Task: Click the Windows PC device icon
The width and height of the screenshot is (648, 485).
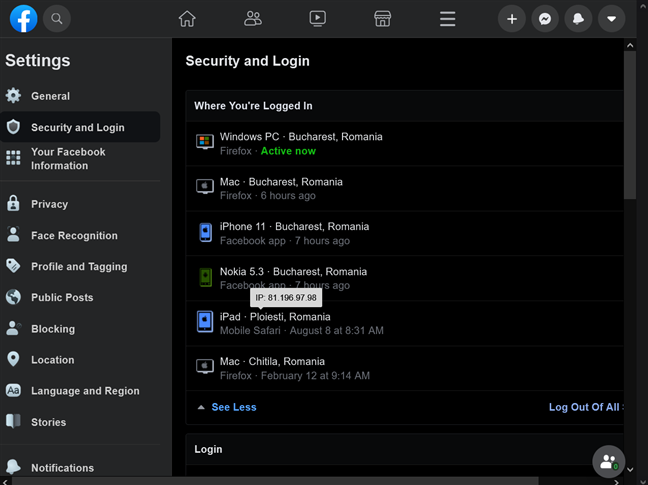Action: (205, 142)
